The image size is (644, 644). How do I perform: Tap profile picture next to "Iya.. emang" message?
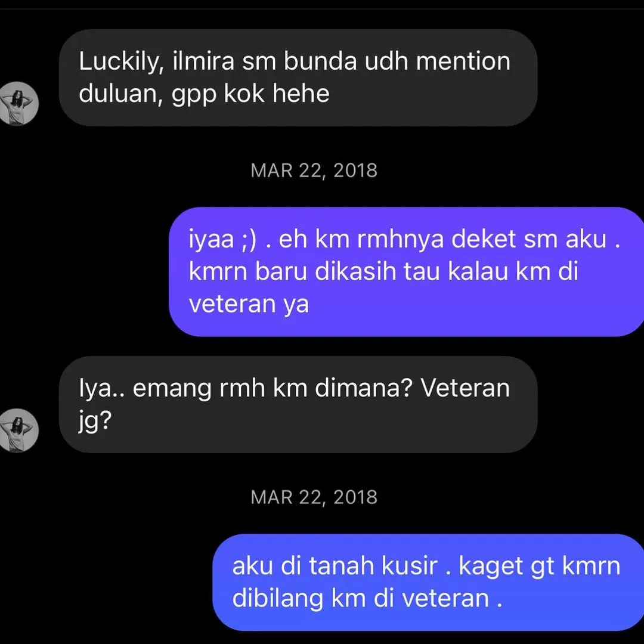pyautogui.click(x=17, y=431)
